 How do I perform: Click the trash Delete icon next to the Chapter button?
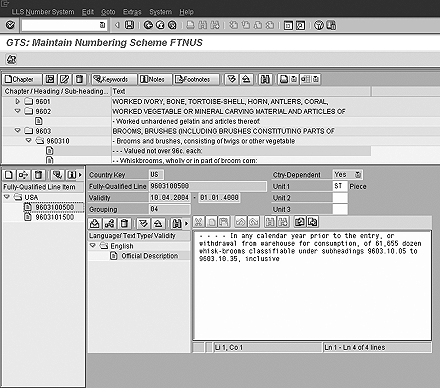[79, 79]
